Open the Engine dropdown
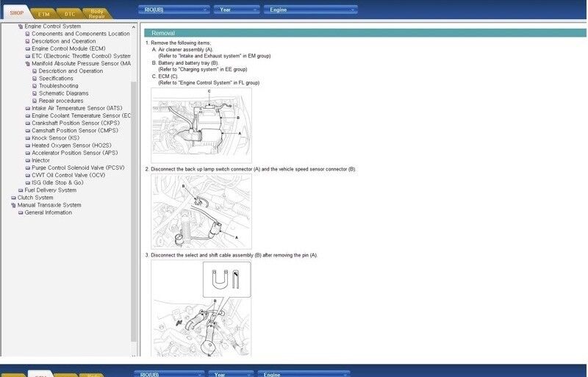Screen dimensions: 588x377 click(x=310, y=10)
